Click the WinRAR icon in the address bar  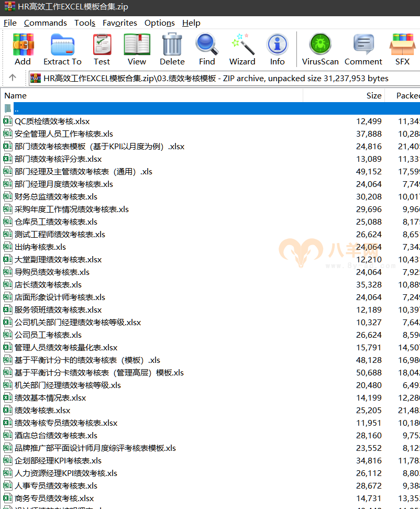point(36,78)
